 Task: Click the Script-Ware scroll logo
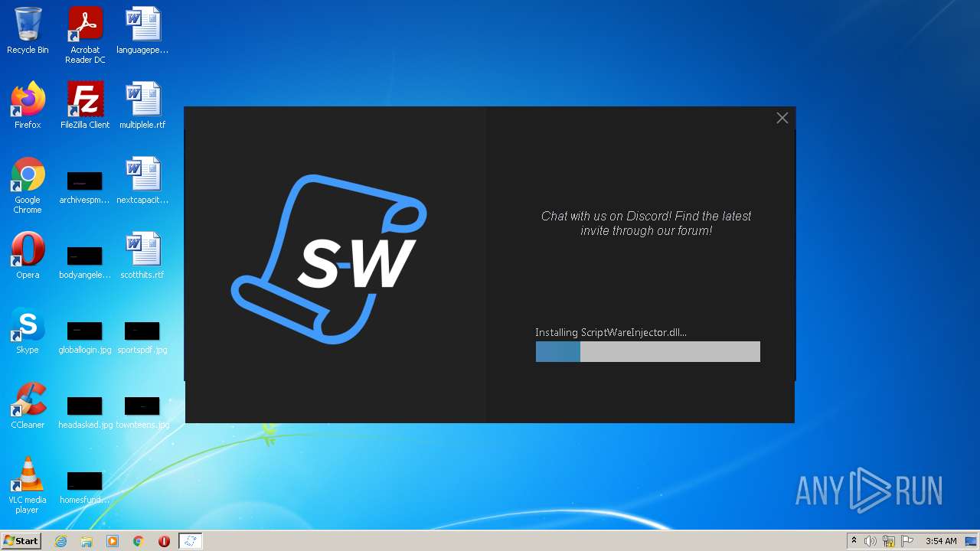coord(329,259)
